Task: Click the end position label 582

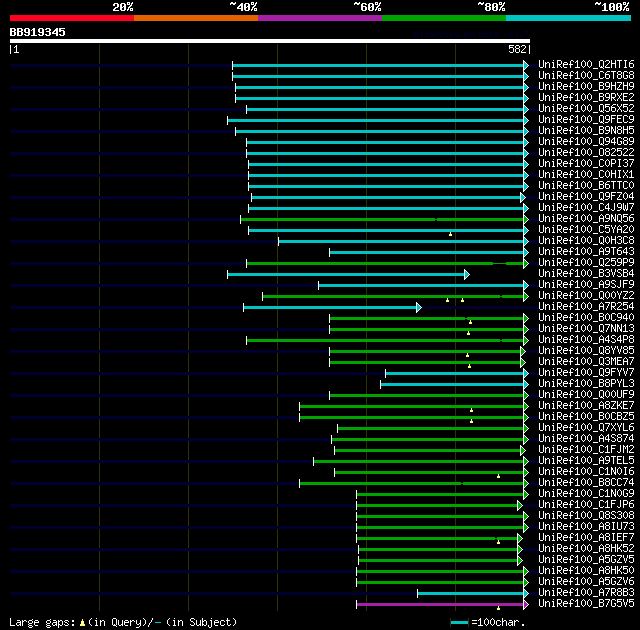Action: (517, 49)
